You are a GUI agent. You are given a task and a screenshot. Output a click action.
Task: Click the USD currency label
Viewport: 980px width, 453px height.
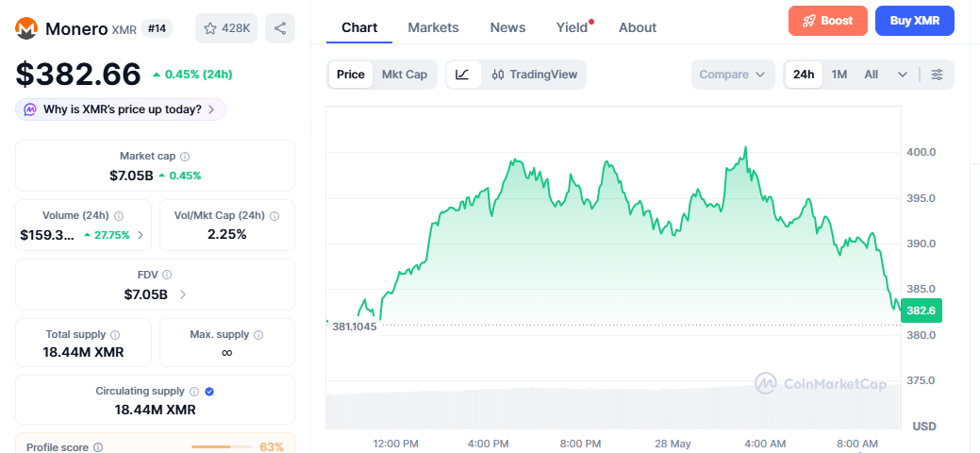pos(924,426)
